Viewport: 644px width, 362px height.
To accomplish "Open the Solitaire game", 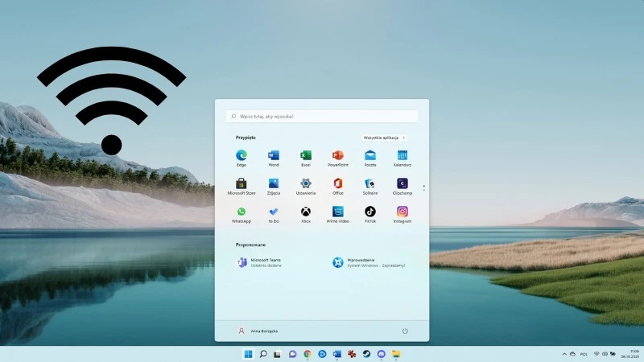I will point(370,187).
